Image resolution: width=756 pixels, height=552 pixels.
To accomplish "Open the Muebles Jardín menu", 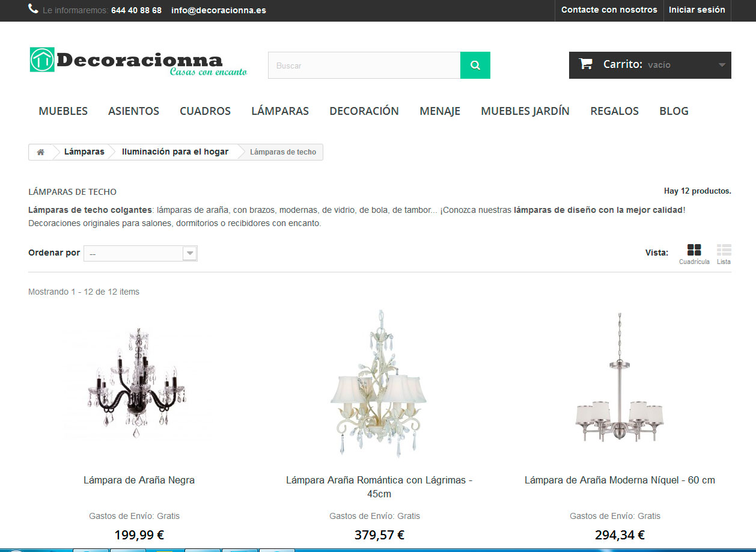I will click(525, 111).
